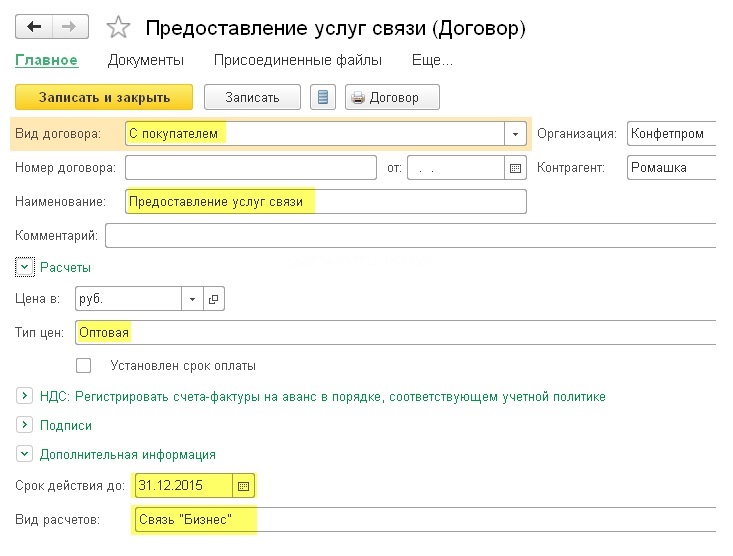Click the contract date field after от:
The height and width of the screenshot is (556, 733).
(456, 168)
